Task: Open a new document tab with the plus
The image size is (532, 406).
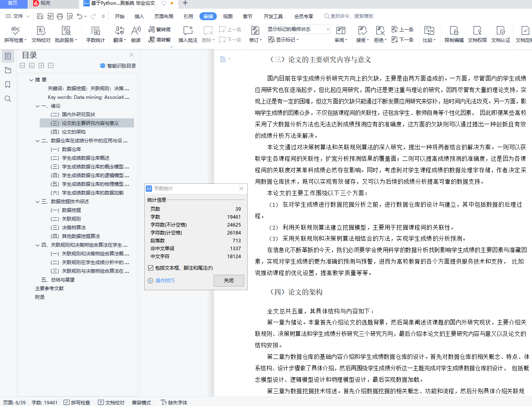Action: (x=185, y=3)
